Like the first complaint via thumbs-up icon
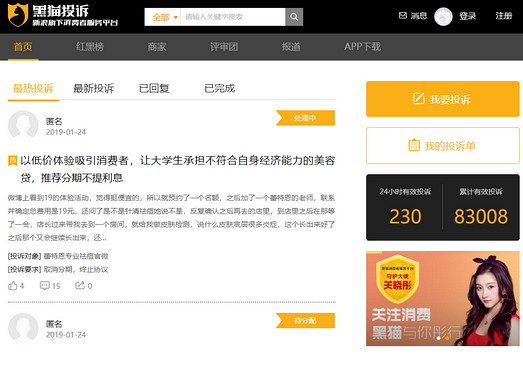523x375 pixels. click(x=13, y=286)
